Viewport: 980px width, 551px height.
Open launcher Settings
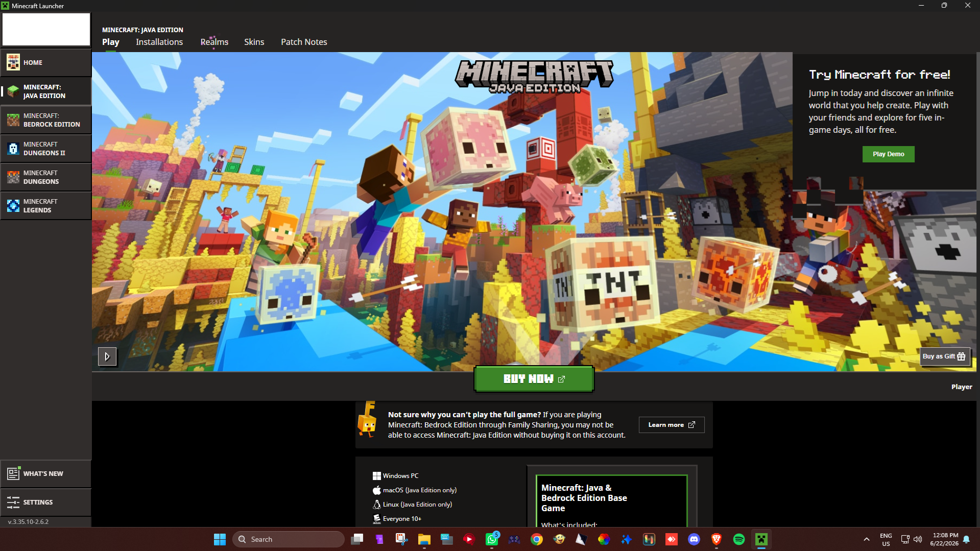click(x=46, y=502)
